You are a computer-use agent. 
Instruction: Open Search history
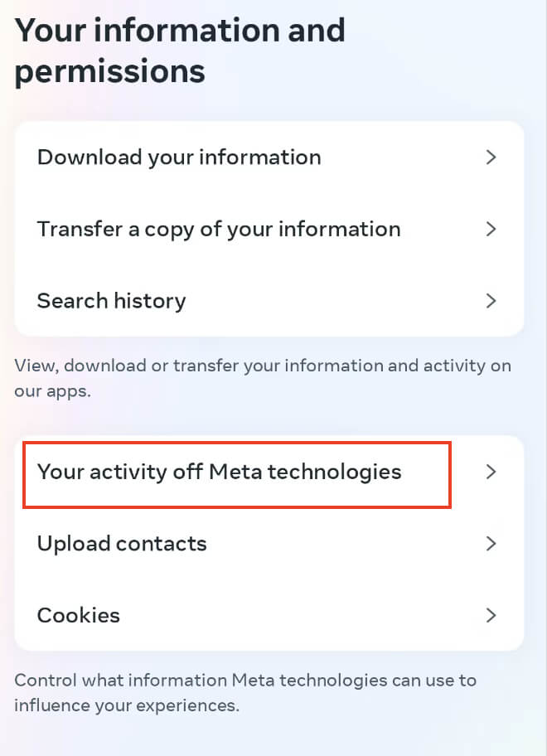pos(111,301)
